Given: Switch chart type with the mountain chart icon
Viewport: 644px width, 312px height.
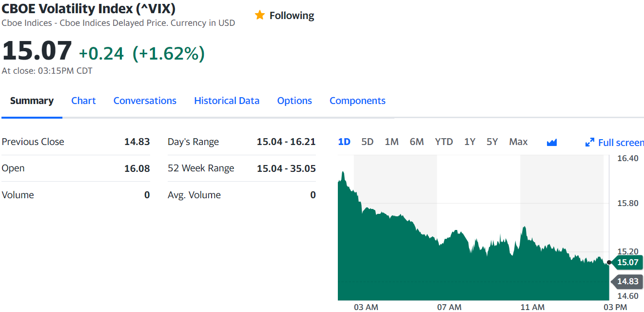Looking at the screenshot, I should pos(552,142).
